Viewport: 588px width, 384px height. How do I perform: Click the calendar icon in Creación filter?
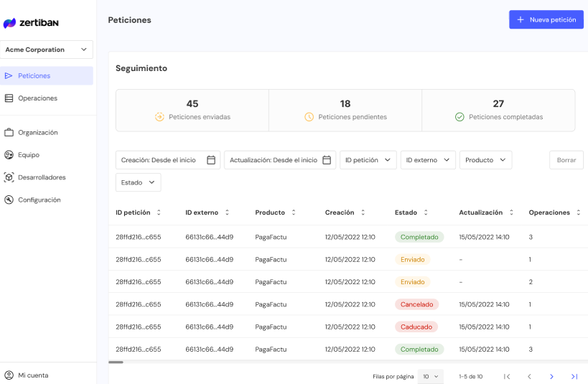pos(211,160)
